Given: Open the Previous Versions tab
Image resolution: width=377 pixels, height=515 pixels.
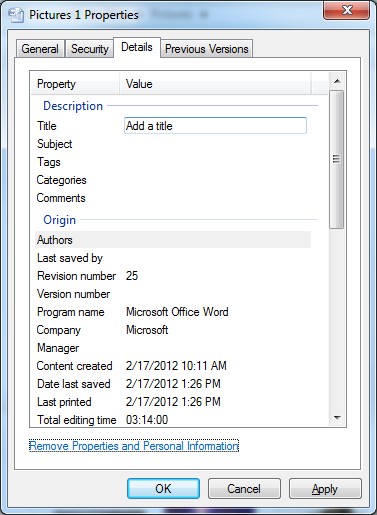Looking at the screenshot, I should tap(207, 49).
